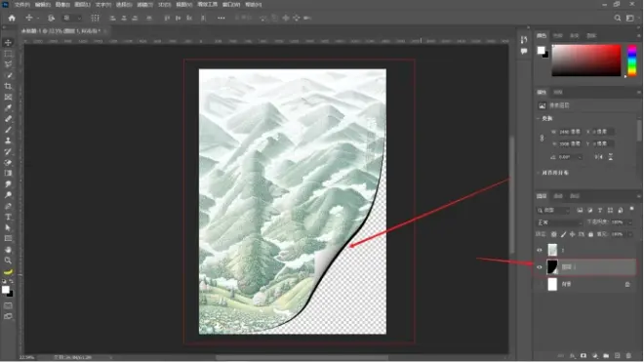This screenshot has width=644, height=362.
Task: Select the Move tool in the toolbar
Action: (8, 43)
